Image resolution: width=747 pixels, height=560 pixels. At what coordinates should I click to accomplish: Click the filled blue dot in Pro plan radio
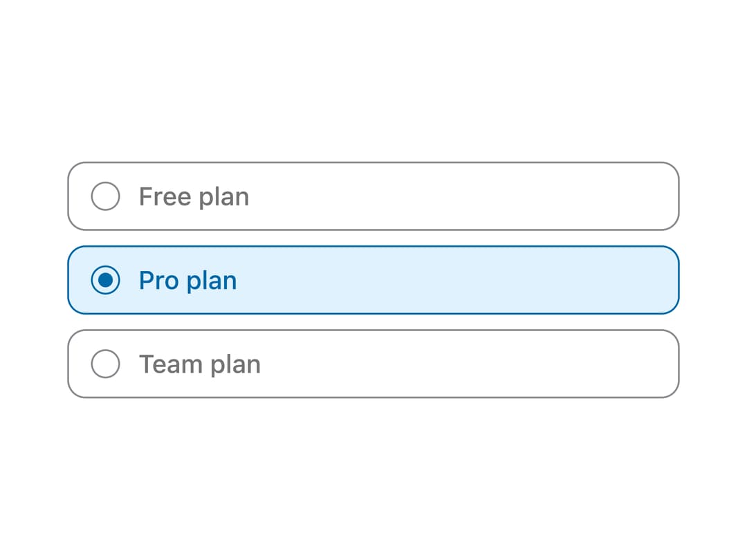pyautogui.click(x=105, y=280)
